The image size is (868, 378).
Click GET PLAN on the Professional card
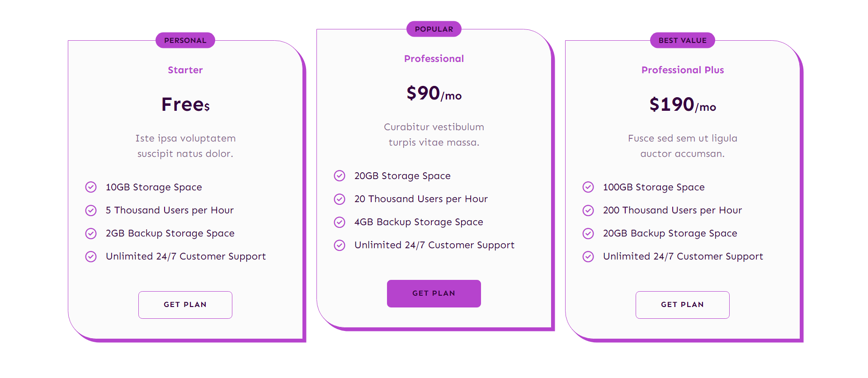[x=434, y=293]
